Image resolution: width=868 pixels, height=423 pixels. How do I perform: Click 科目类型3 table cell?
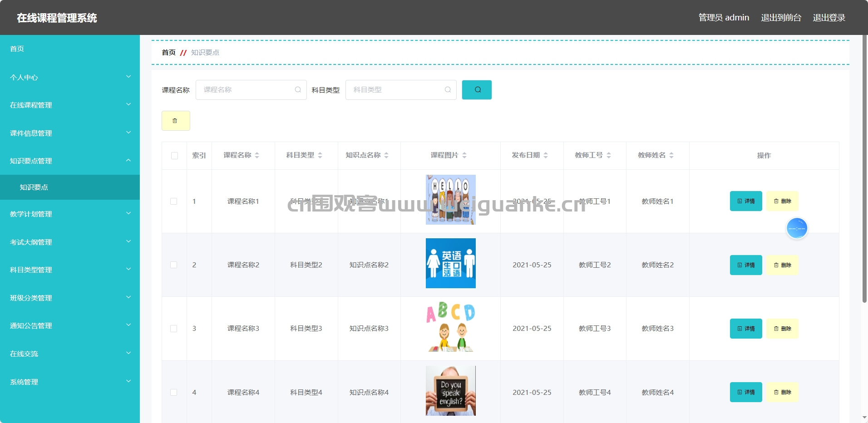306,329
